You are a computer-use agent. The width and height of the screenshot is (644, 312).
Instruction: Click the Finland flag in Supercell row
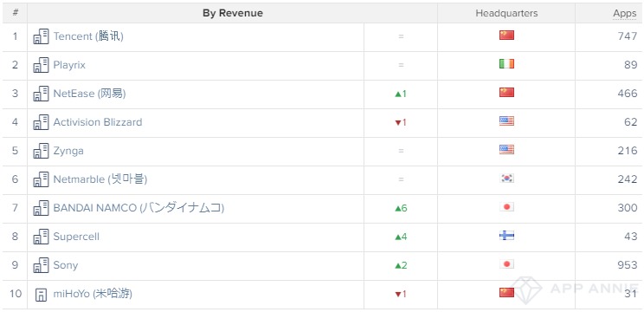click(x=506, y=236)
